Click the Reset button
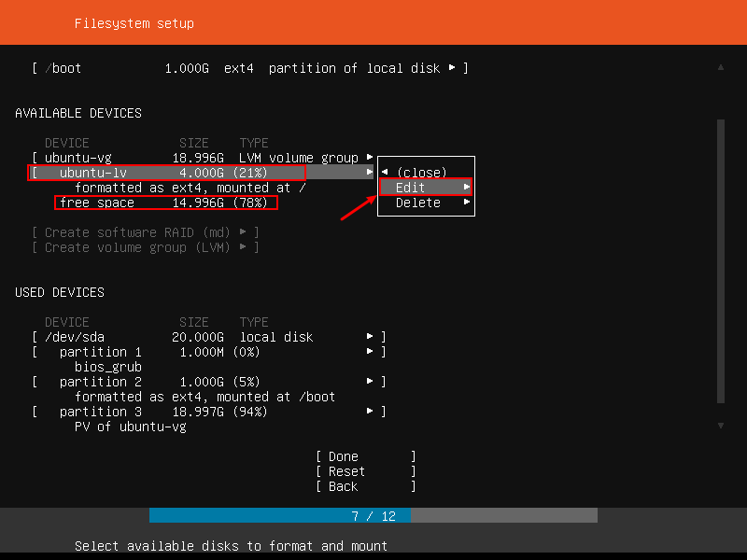 [342, 470]
